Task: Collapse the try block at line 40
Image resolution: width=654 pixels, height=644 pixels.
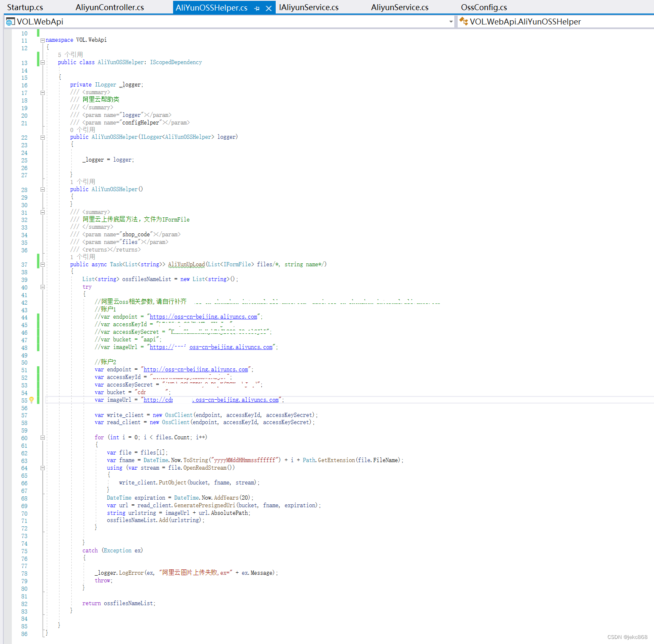Action: (43, 287)
